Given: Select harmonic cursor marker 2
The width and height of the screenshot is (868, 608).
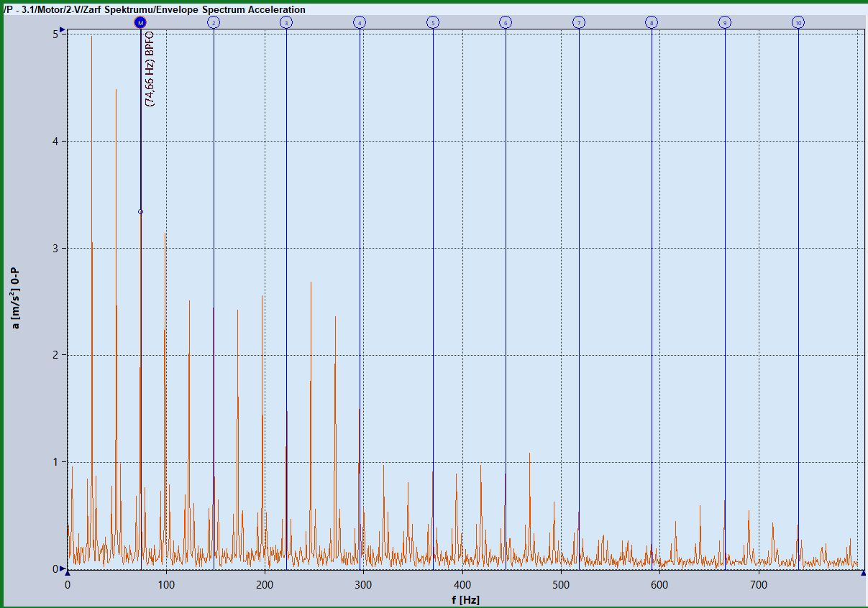Looking at the screenshot, I should 214,22.
